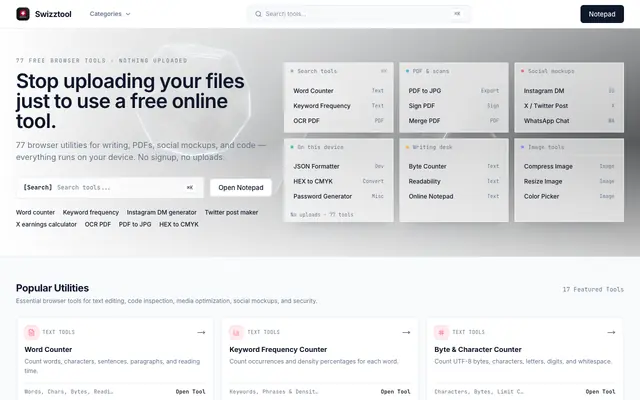
Task: Open the HEX to CMYK quick link
Action: pos(179,224)
